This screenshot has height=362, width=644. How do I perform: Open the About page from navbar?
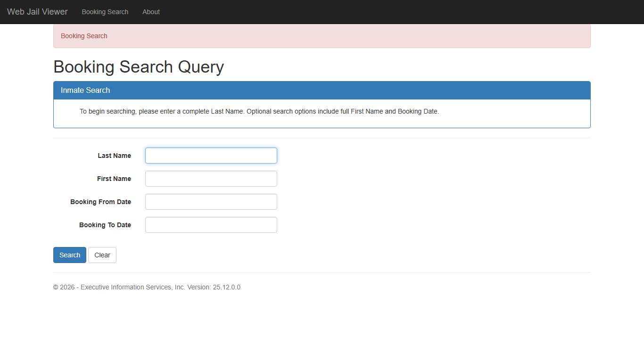point(151,12)
